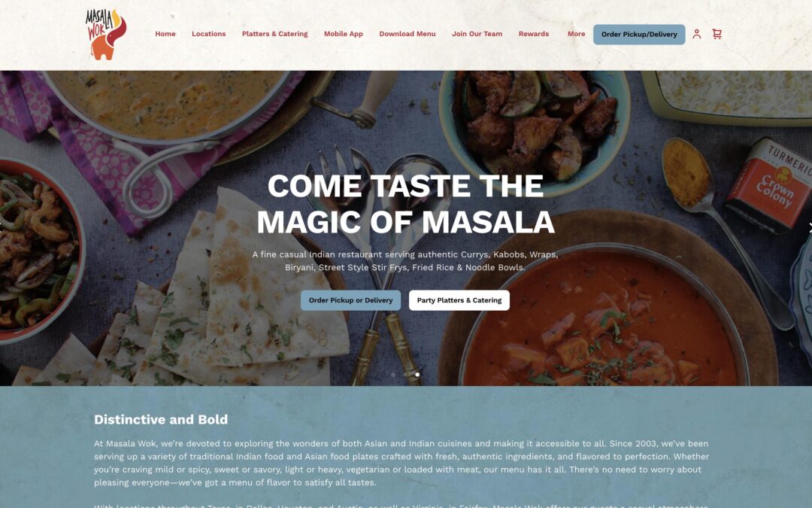Screen dimensions: 812x508
Task: Select the first carousel slide dot
Action: point(393,374)
